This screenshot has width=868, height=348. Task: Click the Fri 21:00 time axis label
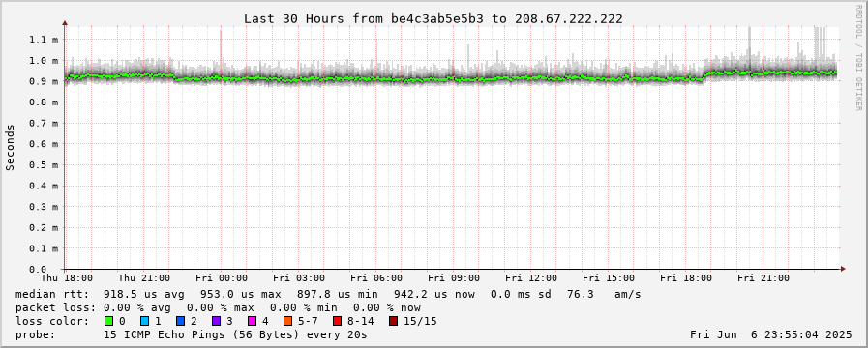(x=763, y=278)
